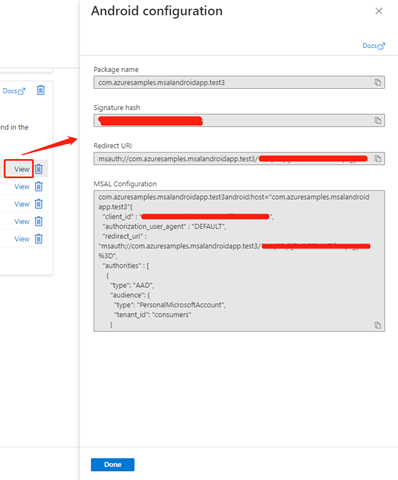The height and width of the screenshot is (480, 398).
Task: Open Docs link in Android configuration panel
Action: (x=374, y=46)
